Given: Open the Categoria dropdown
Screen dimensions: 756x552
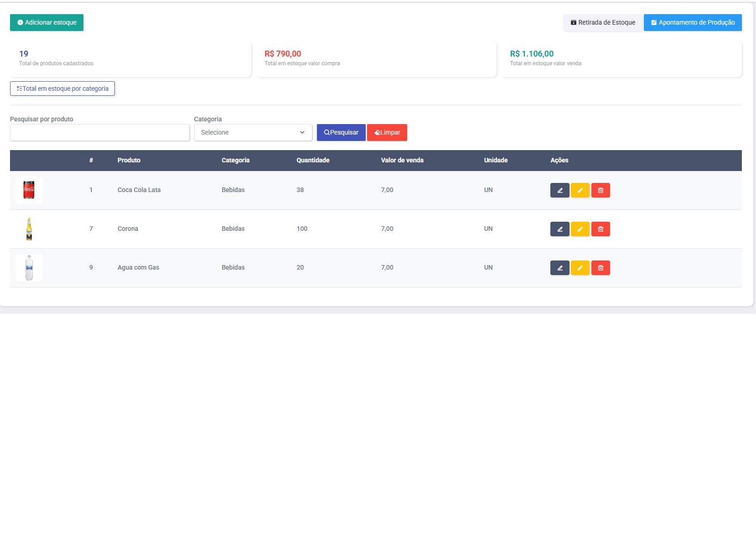Looking at the screenshot, I should click(x=253, y=132).
